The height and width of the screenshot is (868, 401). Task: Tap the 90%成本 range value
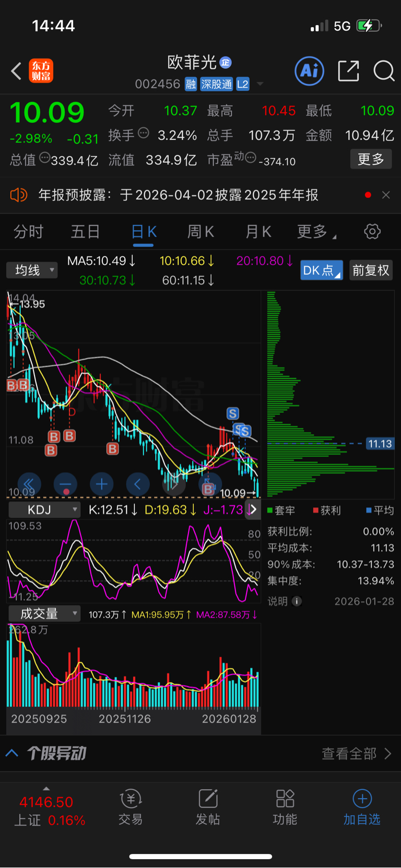(365, 565)
